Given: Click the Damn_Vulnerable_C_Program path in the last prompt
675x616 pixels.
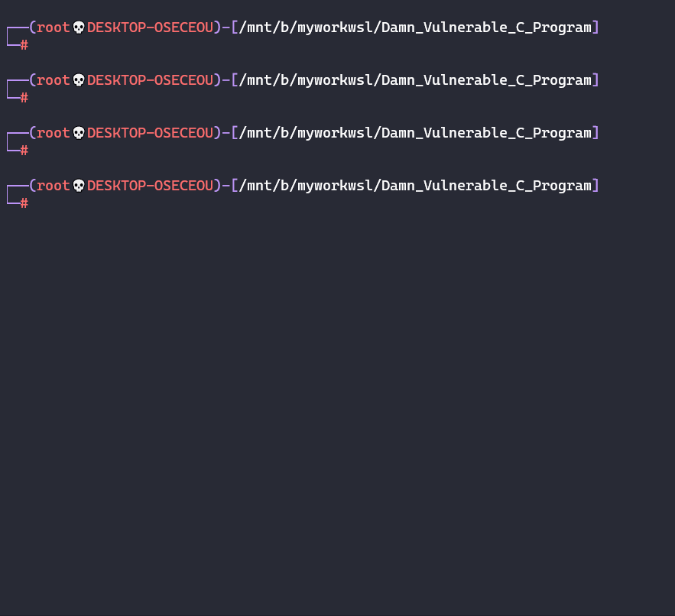Looking at the screenshot, I should click(x=486, y=186).
